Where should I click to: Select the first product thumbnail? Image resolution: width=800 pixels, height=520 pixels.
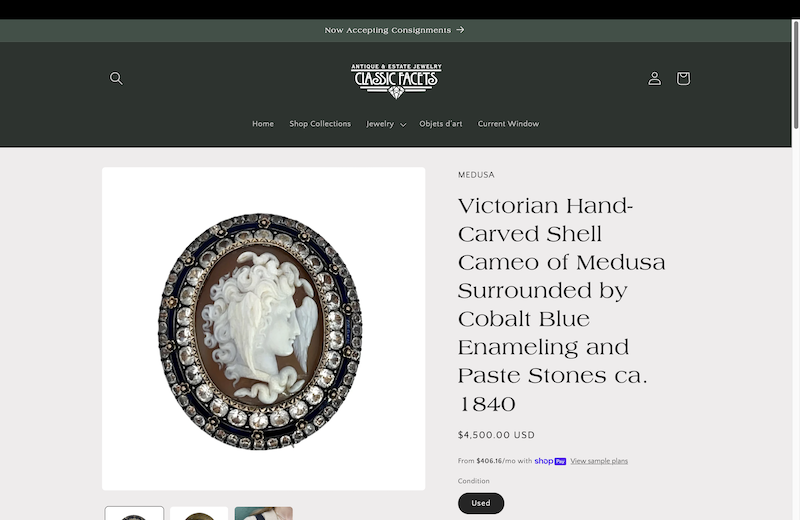pos(134,513)
